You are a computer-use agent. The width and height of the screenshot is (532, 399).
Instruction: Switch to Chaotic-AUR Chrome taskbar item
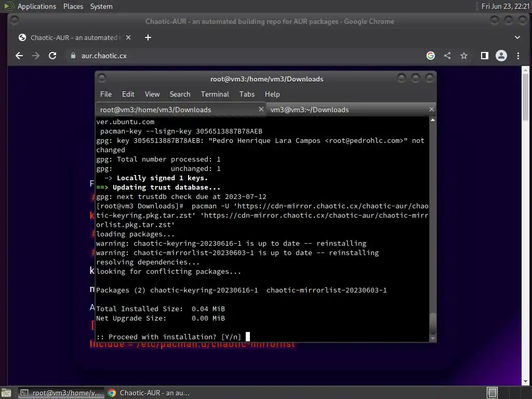tap(149, 393)
